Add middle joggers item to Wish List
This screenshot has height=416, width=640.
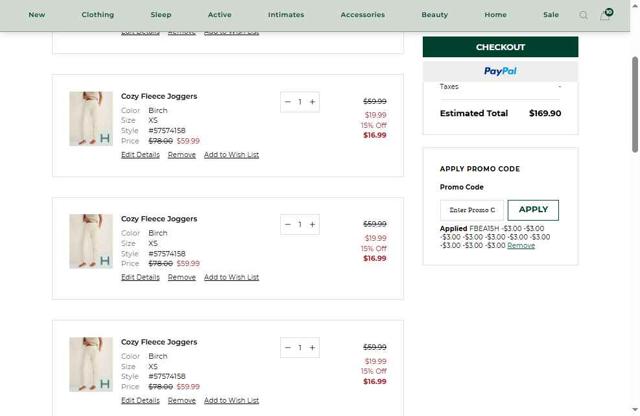(x=231, y=277)
